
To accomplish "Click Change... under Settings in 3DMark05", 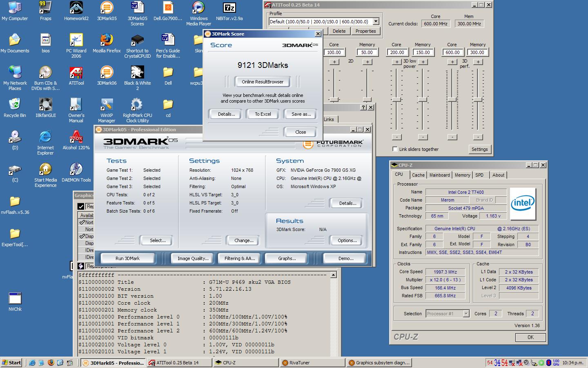I will pos(244,240).
